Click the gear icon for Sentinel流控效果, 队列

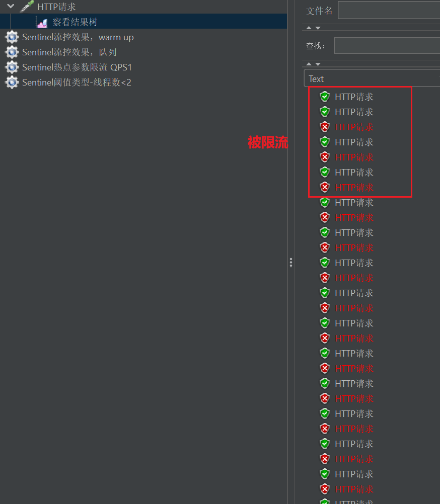(12, 52)
